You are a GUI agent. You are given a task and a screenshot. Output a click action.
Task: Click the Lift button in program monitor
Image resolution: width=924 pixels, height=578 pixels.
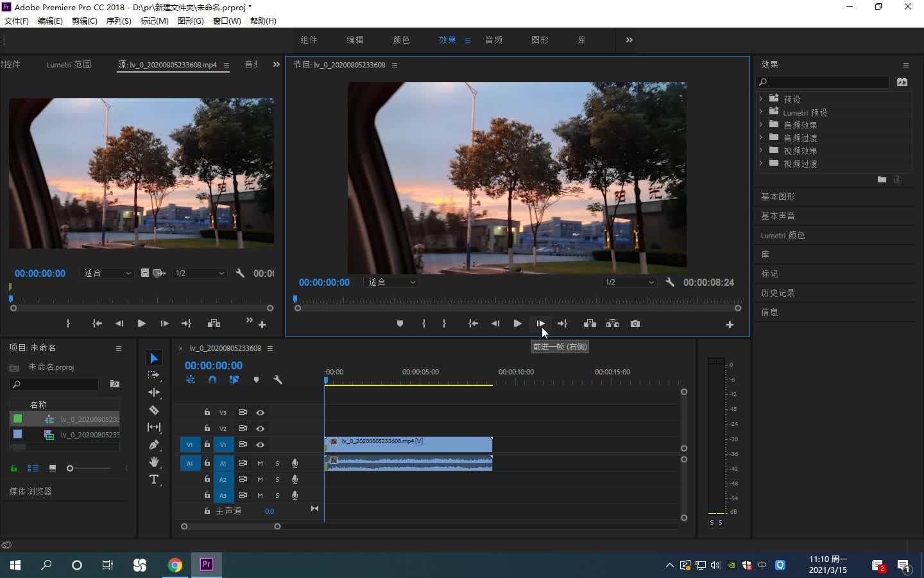(590, 324)
